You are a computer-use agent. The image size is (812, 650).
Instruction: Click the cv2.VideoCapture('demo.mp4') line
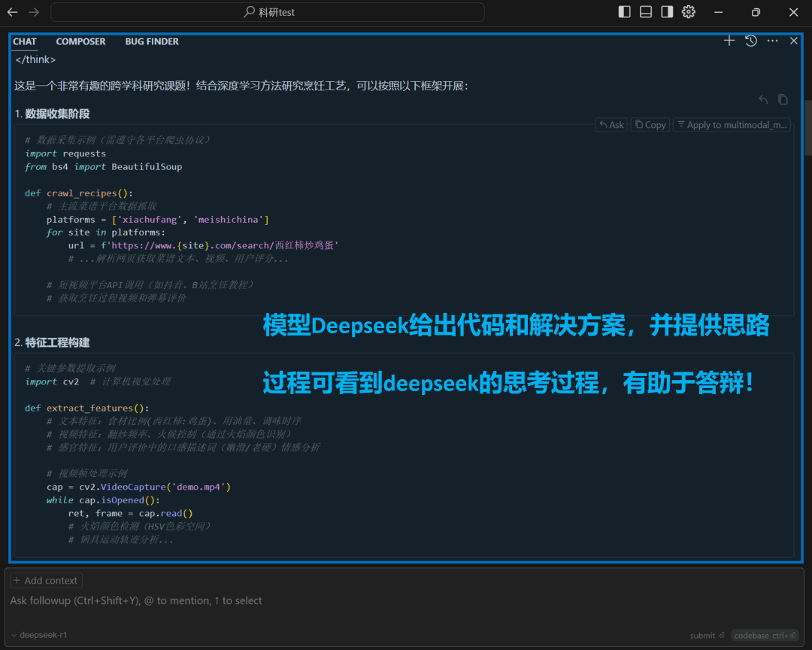(x=139, y=487)
